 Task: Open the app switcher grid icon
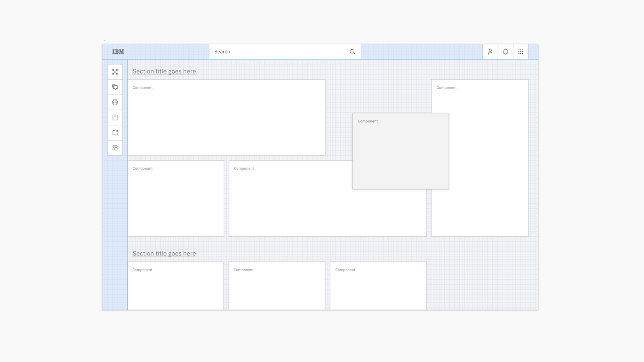click(520, 52)
